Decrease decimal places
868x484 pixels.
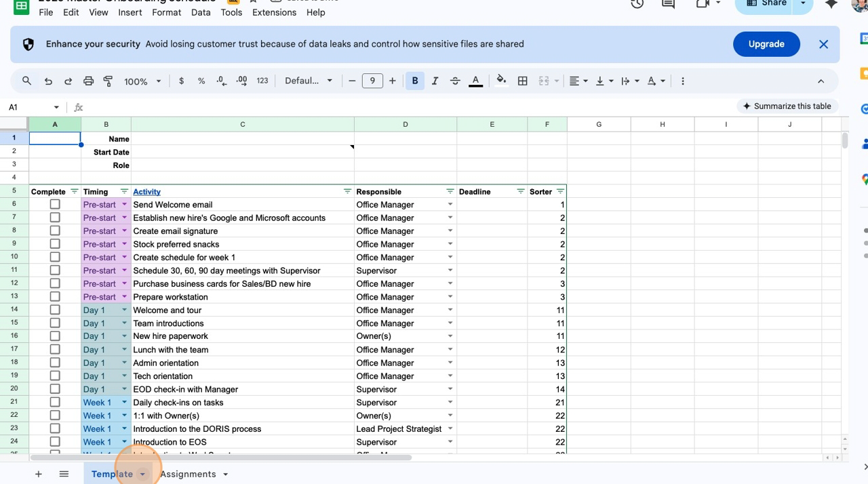tap(222, 81)
